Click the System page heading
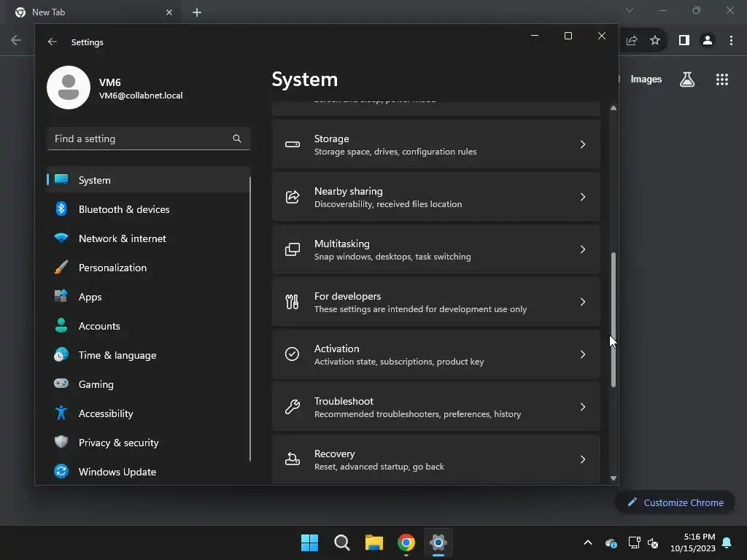This screenshot has width=747, height=560. (x=304, y=79)
